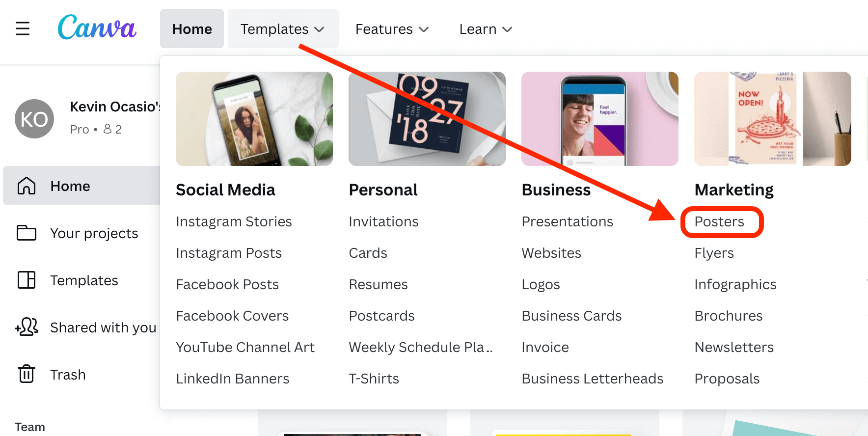
Task: Click the Home house icon in sidebar
Action: click(x=27, y=186)
